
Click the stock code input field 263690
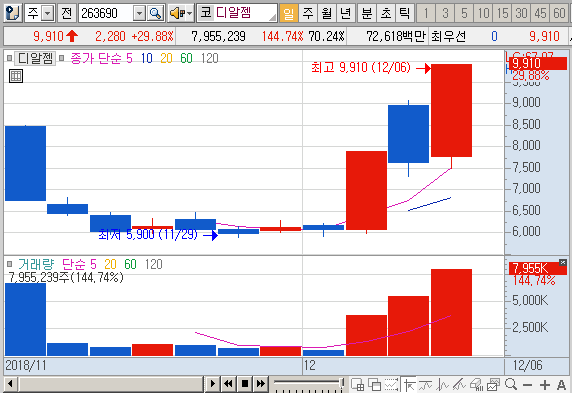[106, 14]
